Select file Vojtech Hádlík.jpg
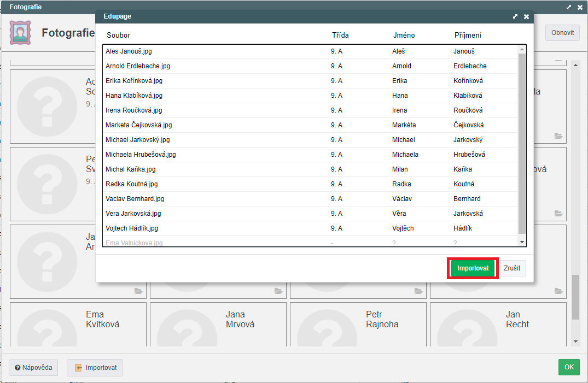588x383 pixels. [x=132, y=228]
